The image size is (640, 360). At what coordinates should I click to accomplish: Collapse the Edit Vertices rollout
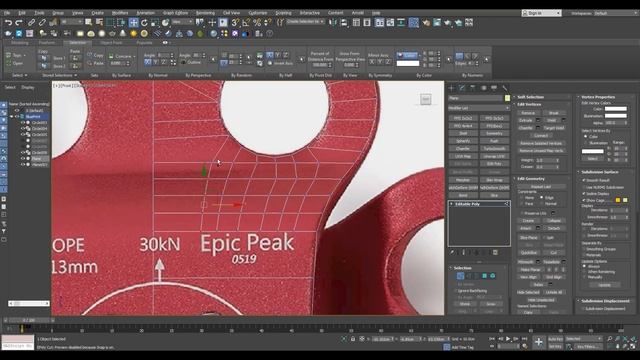(529, 104)
